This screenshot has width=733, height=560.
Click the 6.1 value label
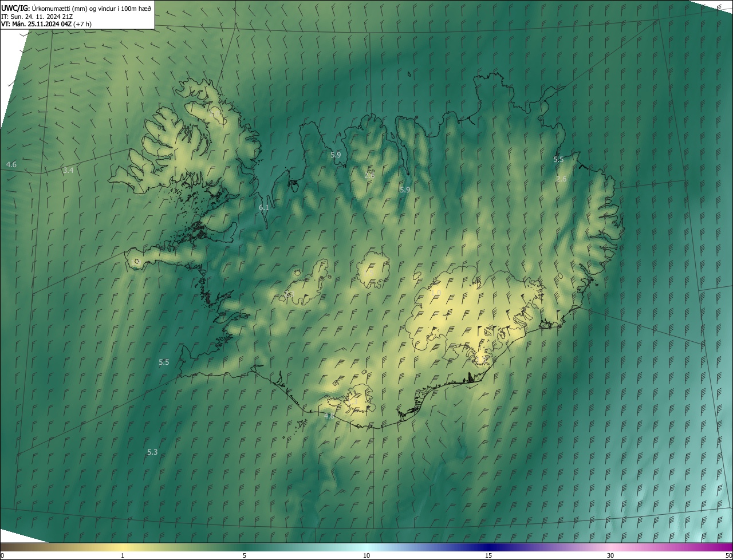coord(264,208)
